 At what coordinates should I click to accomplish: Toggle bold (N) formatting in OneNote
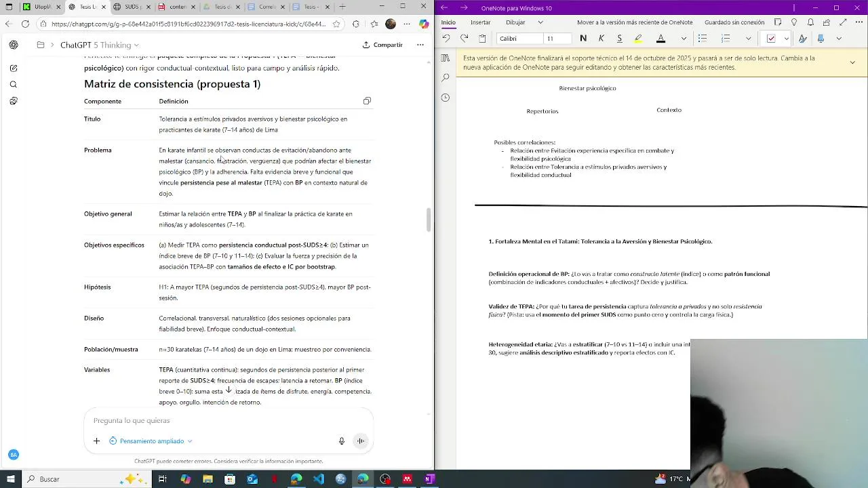(583, 39)
